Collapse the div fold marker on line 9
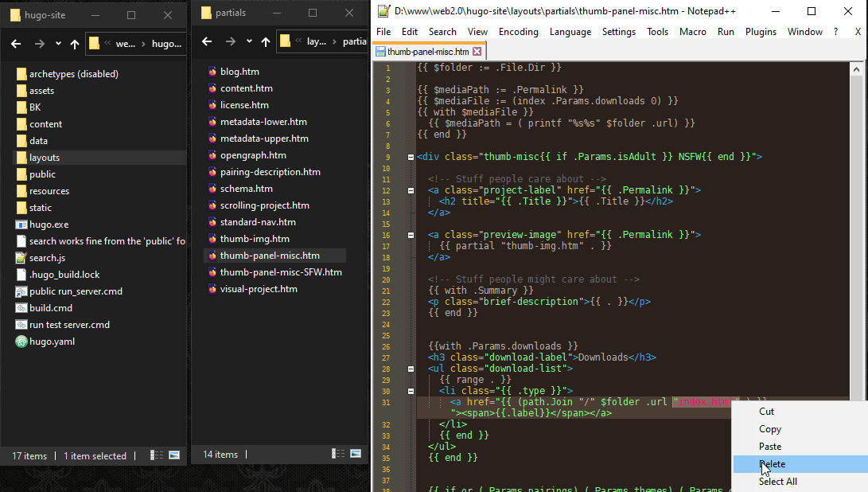Viewport: 868px width, 492px height. [x=411, y=157]
